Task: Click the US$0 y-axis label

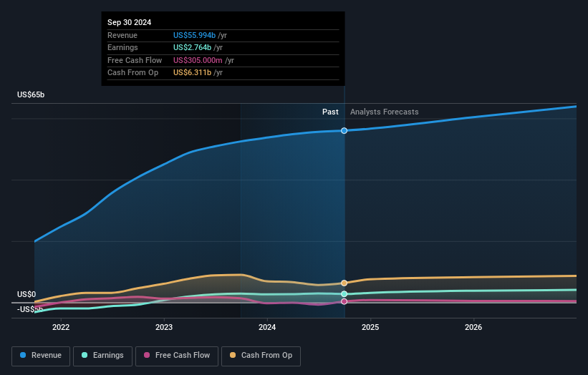Action: pos(26,294)
